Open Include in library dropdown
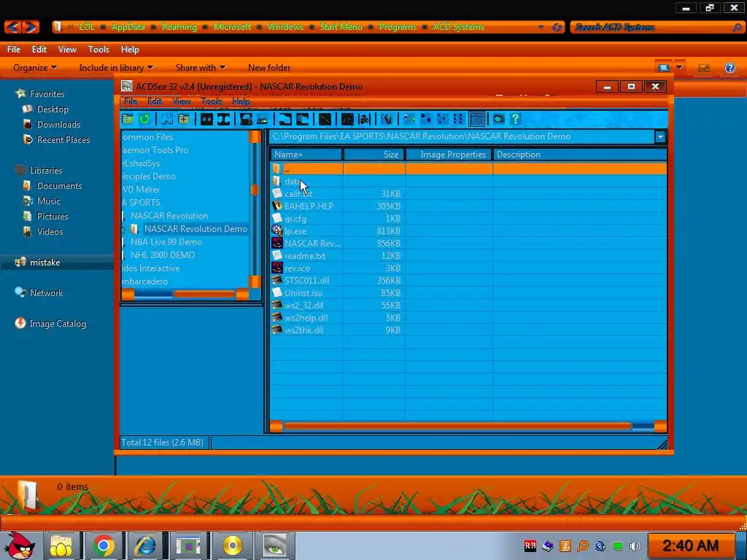 [x=116, y=68]
